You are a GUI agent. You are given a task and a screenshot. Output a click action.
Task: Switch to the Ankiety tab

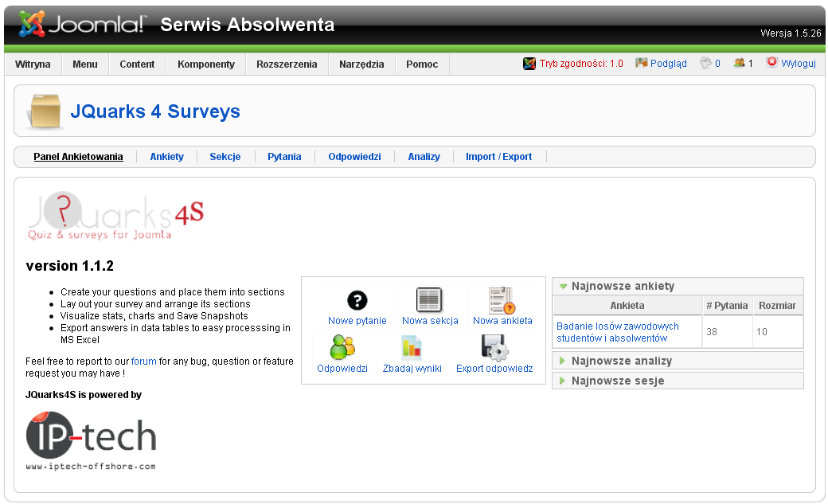tap(167, 157)
